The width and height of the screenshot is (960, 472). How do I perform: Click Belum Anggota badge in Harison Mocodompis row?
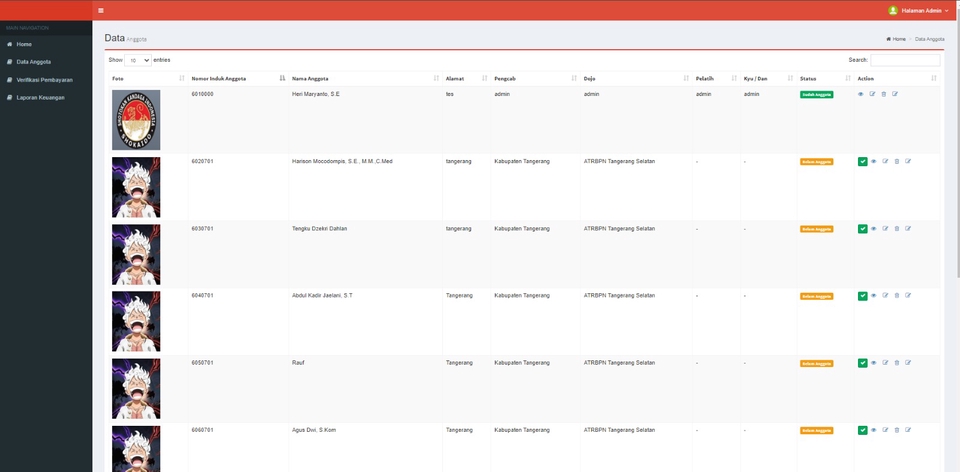click(816, 162)
